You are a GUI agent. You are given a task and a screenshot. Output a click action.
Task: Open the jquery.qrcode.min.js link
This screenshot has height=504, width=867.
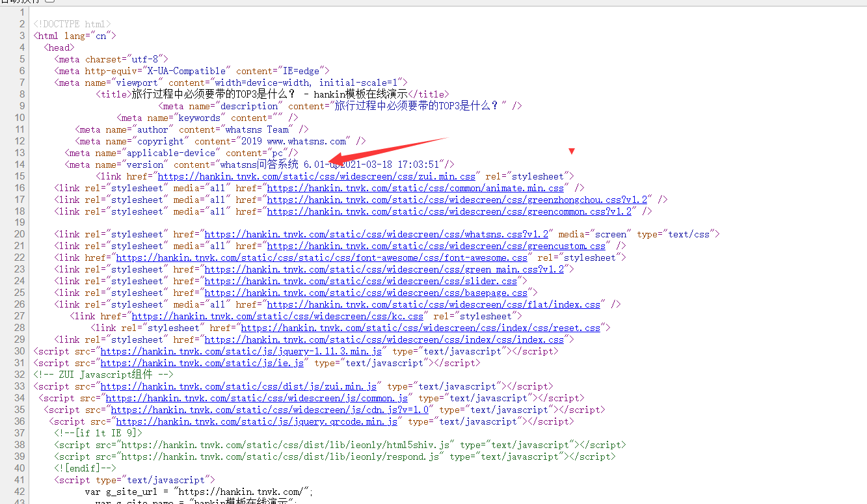click(x=256, y=421)
